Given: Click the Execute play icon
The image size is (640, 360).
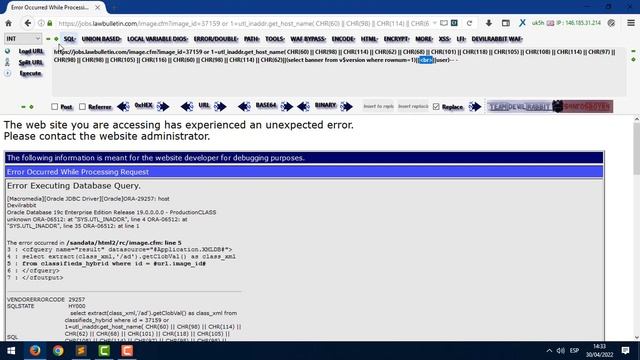Looking at the screenshot, I should pyautogui.click(x=7, y=73).
